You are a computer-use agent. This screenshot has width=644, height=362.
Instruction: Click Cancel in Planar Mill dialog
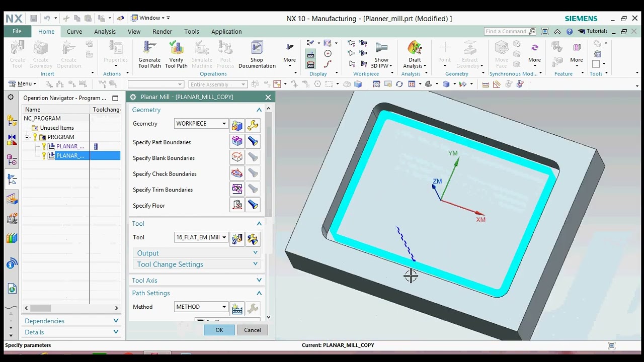[252, 330]
